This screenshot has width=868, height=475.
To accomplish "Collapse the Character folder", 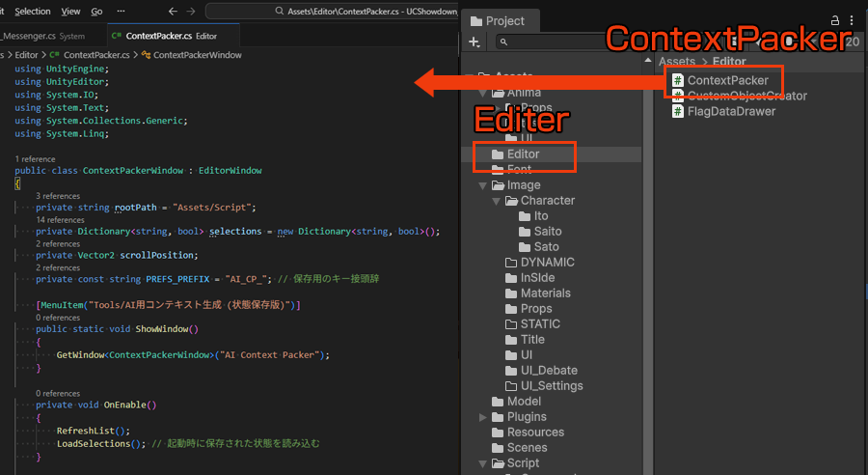I will [498, 201].
